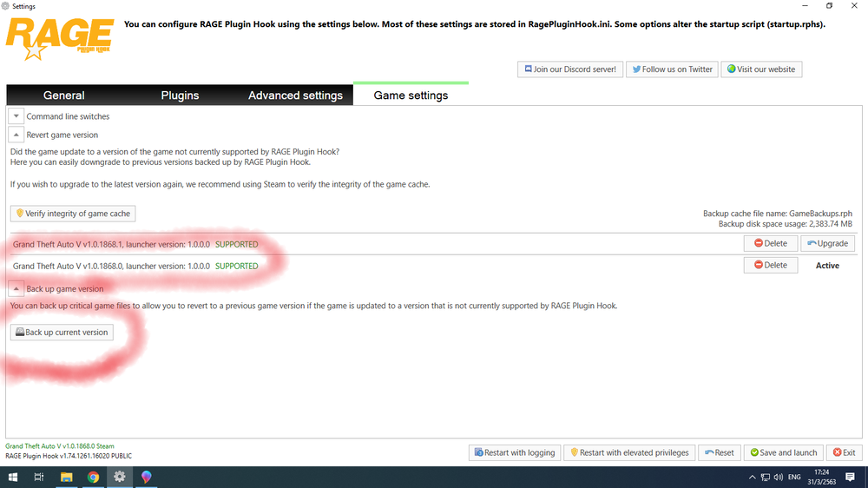Click the Active status label
868x488 pixels.
point(827,266)
